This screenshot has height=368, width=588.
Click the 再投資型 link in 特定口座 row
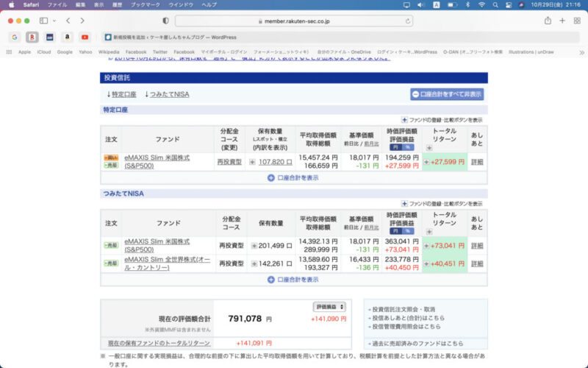coord(229,162)
